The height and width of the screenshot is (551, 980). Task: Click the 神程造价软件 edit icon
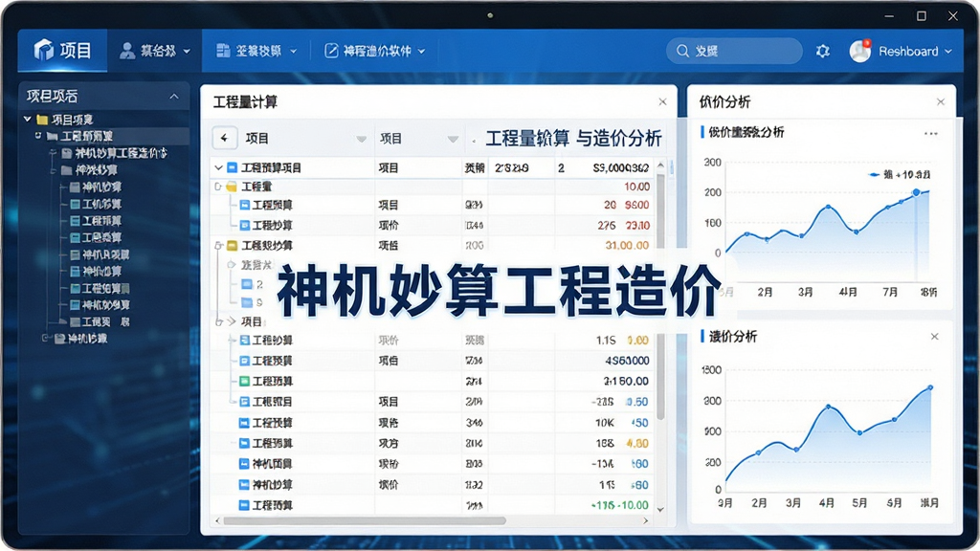point(331,51)
